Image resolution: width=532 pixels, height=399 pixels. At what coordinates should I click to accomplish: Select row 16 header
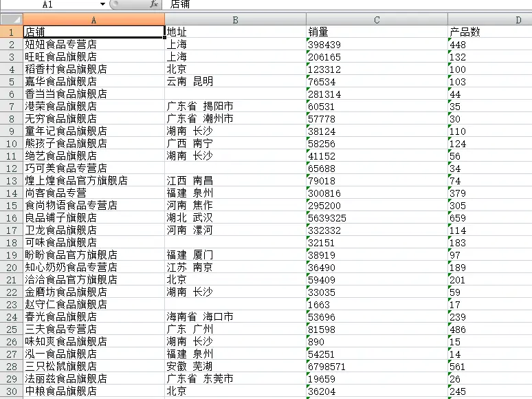pos(12,217)
